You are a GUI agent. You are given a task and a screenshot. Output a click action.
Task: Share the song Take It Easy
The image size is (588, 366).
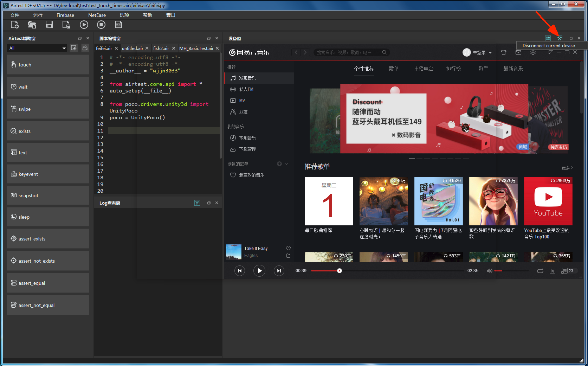point(288,256)
